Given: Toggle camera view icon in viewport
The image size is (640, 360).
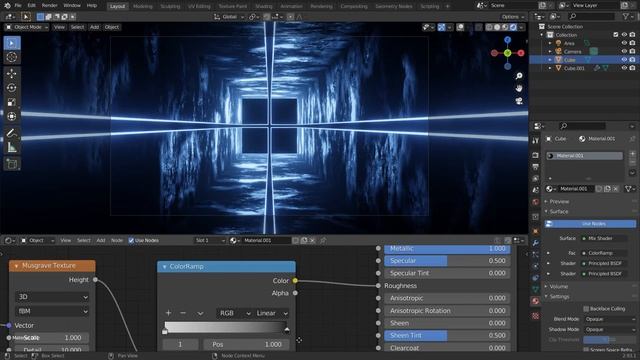Looking at the screenshot, I should [x=519, y=101].
